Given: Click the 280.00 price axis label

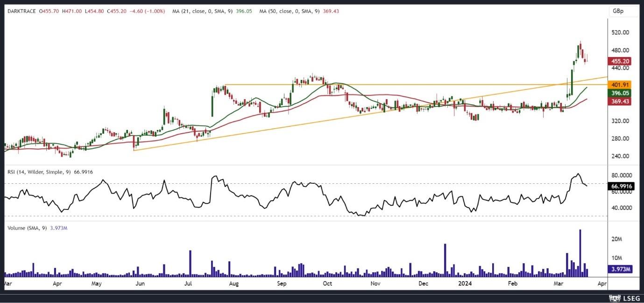Looking at the screenshot, I should (620, 139).
